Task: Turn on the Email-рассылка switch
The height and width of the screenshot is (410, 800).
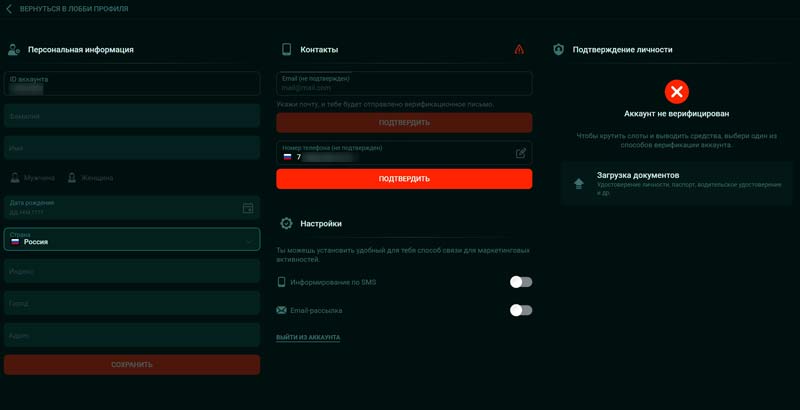Action: click(520, 310)
